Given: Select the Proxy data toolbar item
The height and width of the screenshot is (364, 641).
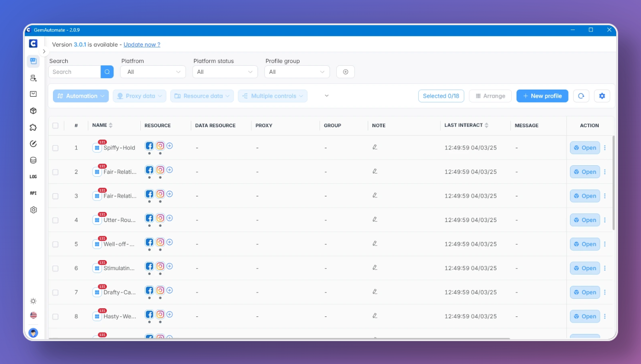Looking at the screenshot, I should (x=139, y=96).
